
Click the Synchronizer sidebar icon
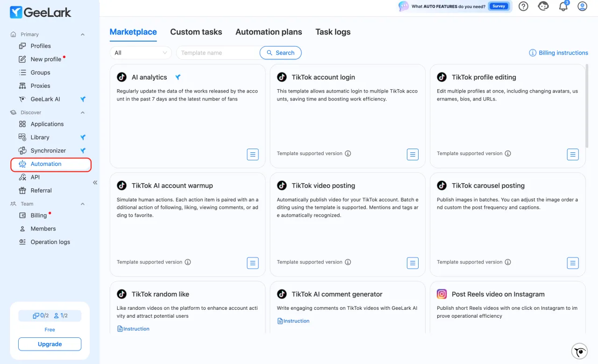[22, 151]
